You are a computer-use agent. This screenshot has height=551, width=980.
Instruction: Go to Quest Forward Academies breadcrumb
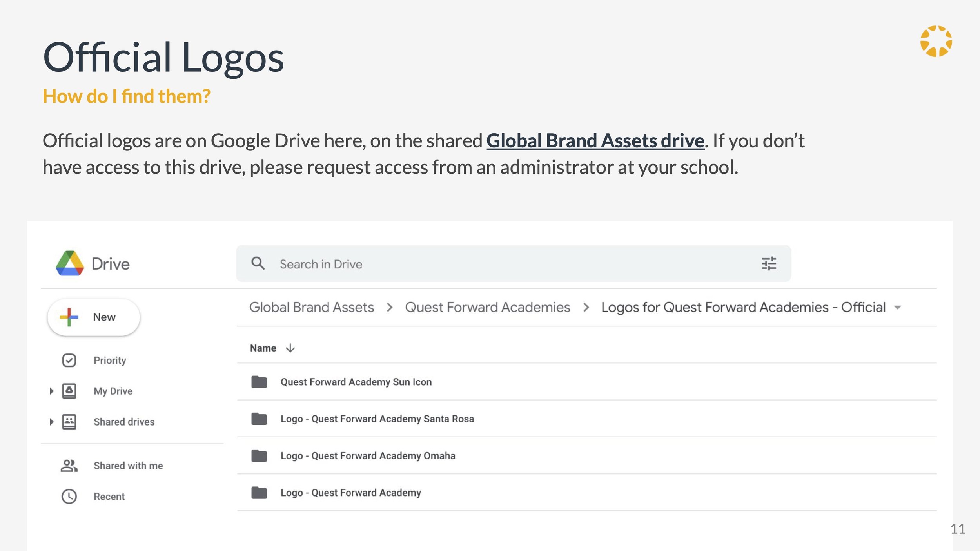[x=487, y=307]
